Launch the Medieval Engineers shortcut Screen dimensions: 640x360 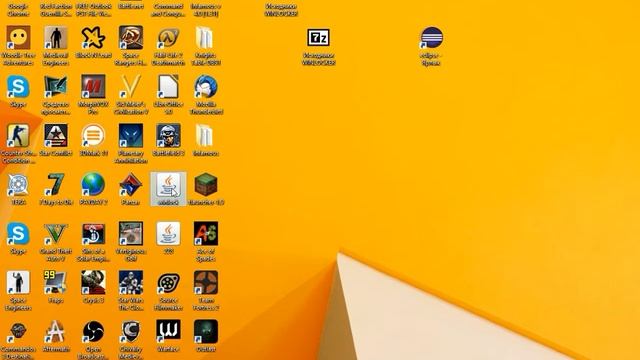(56, 38)
